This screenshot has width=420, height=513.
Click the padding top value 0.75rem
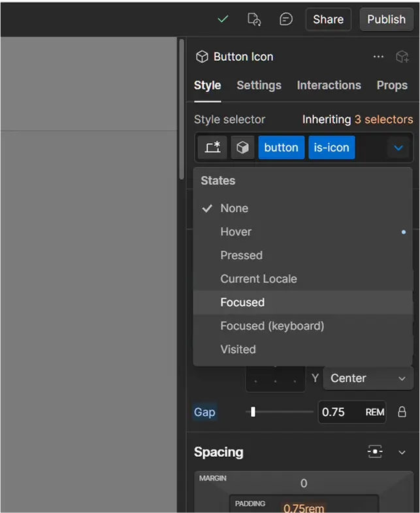click(304, 508)
